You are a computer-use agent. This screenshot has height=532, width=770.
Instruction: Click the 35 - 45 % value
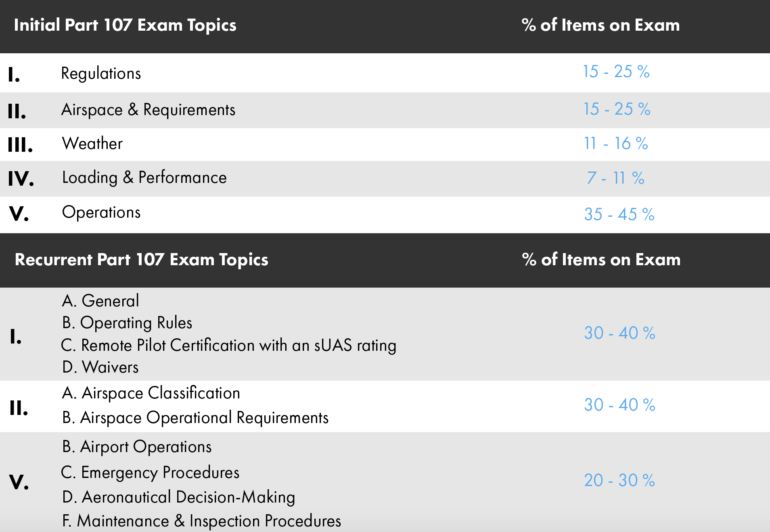click(x=619, y=214)
